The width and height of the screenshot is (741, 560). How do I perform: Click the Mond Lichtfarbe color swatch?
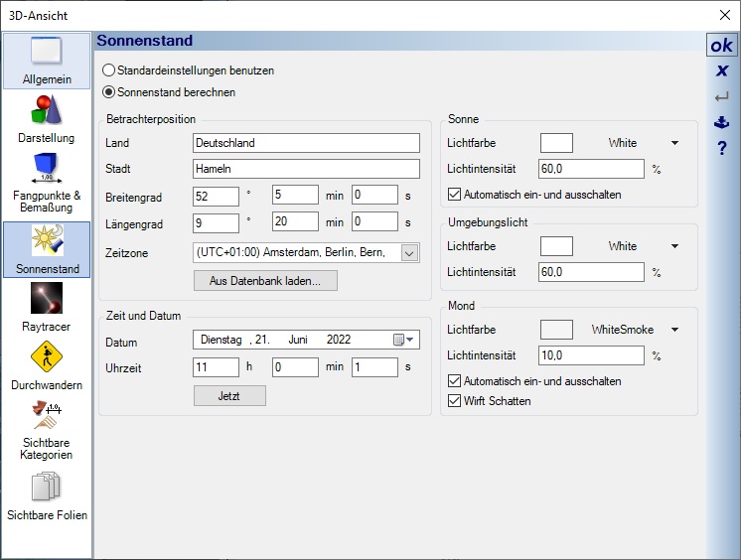pyautogui.click(x=556, y=330)
